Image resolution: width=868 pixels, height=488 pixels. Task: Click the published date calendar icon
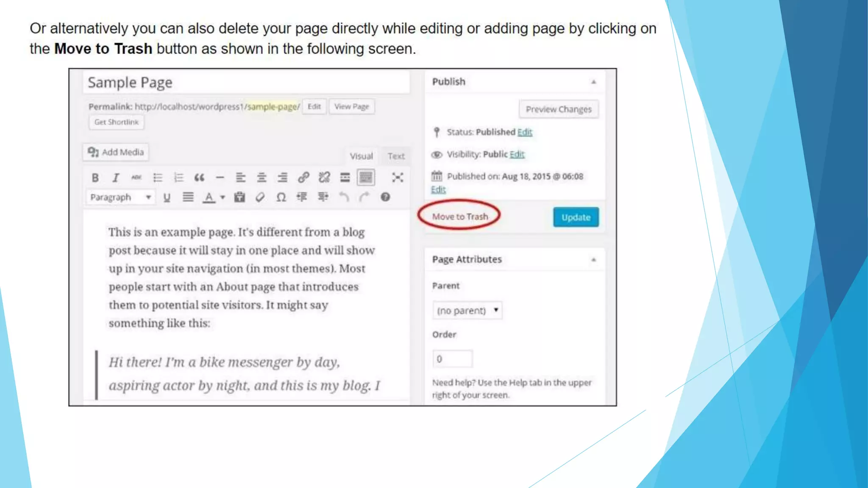(x=437, y=176)
